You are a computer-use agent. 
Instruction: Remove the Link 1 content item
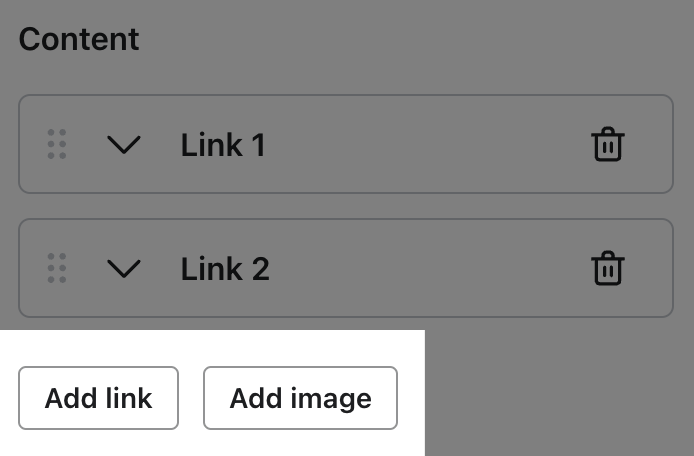607,145
